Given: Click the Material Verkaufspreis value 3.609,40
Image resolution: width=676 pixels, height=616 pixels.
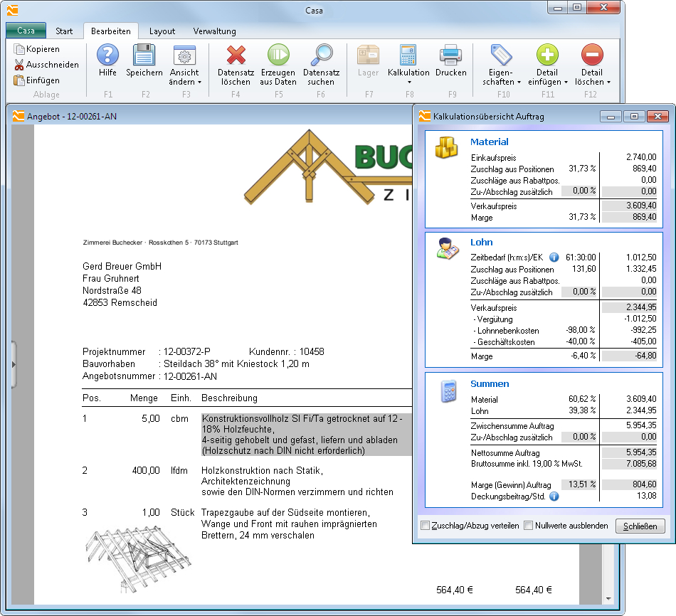Looking at the screenshot, I should pos(630,206).
